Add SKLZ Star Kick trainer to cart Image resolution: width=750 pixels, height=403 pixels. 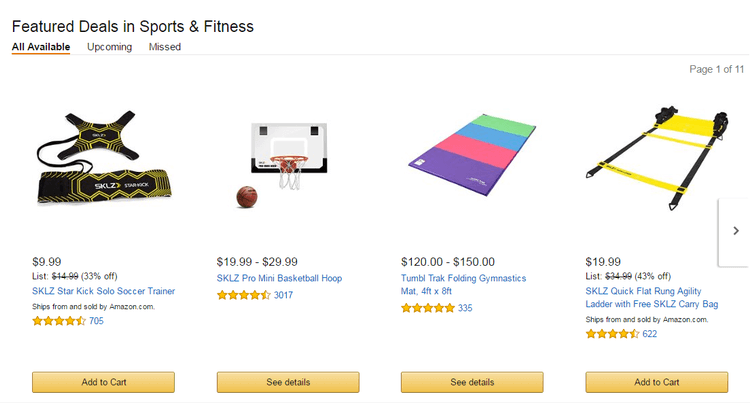click(104, 382)
